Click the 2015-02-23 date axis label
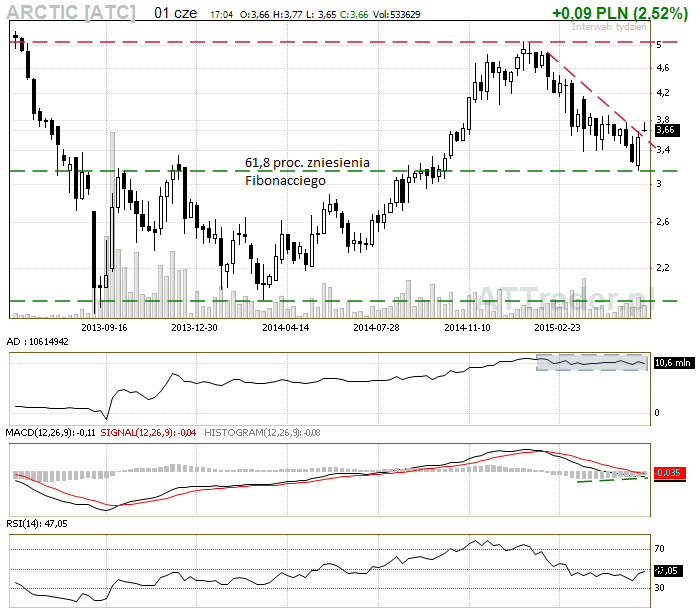The height and width of the screenshot is (613, 700). tap(557, 328)
